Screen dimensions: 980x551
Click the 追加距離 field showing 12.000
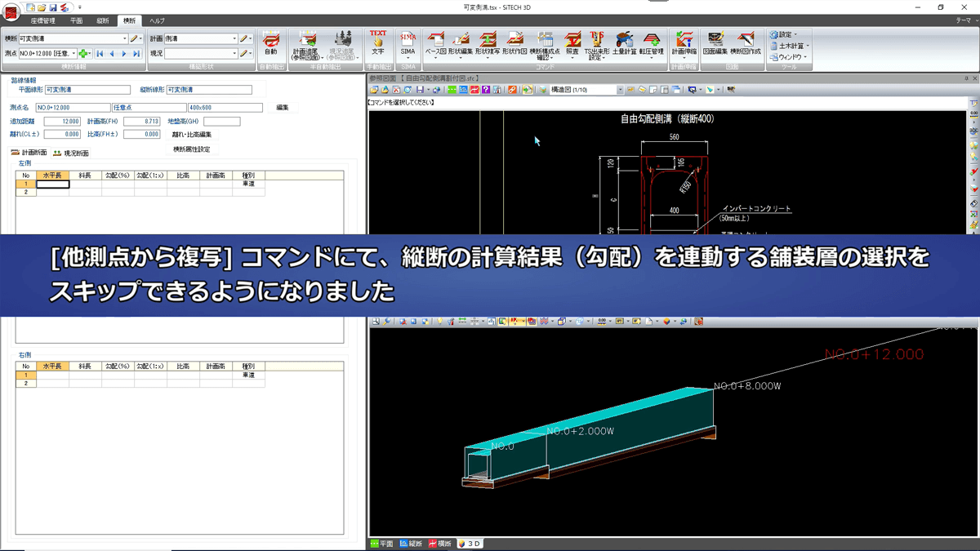pos(62,122)
